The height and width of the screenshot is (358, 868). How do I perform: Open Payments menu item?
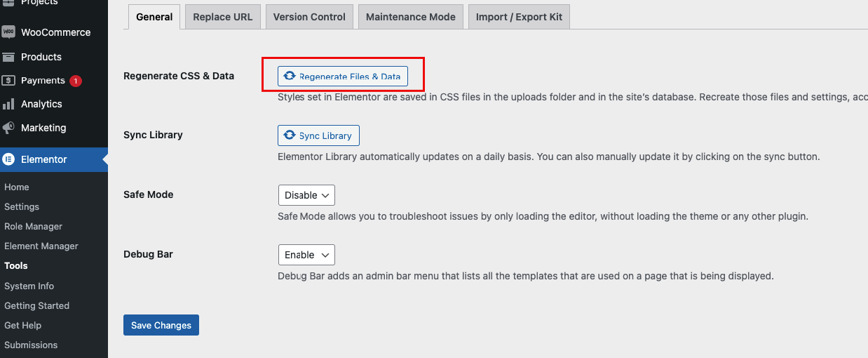pyautogui.click(x=54, y=81)
